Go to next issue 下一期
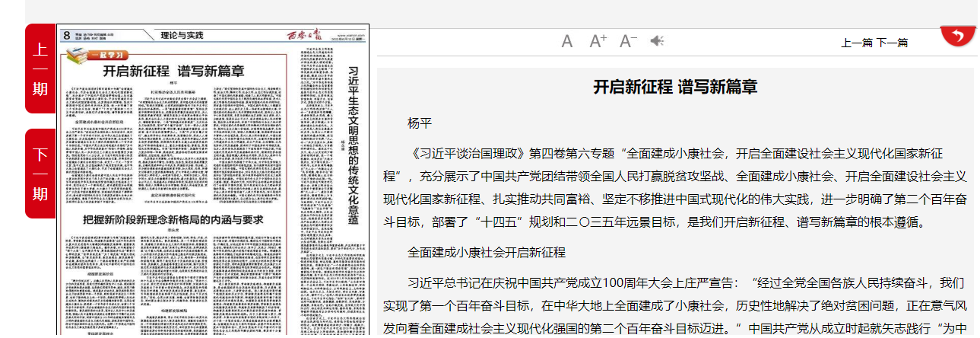The width and height of the screenshot is (980, 338). tap(40, 174)
